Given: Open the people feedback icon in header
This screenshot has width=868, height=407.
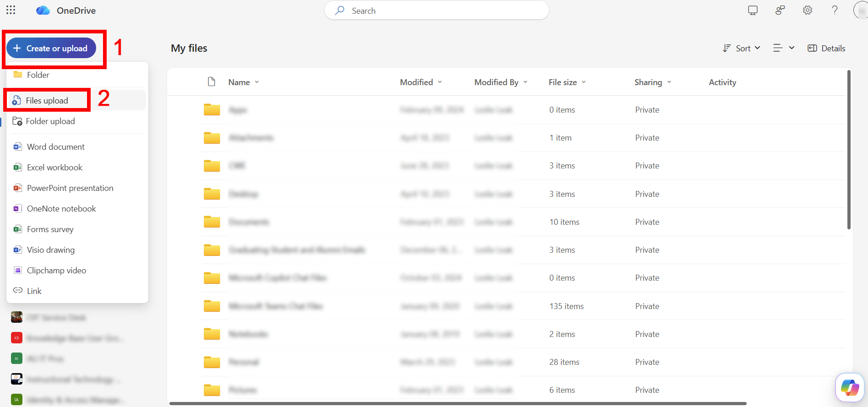Looking at the screenshot, I should pos(780,10).
